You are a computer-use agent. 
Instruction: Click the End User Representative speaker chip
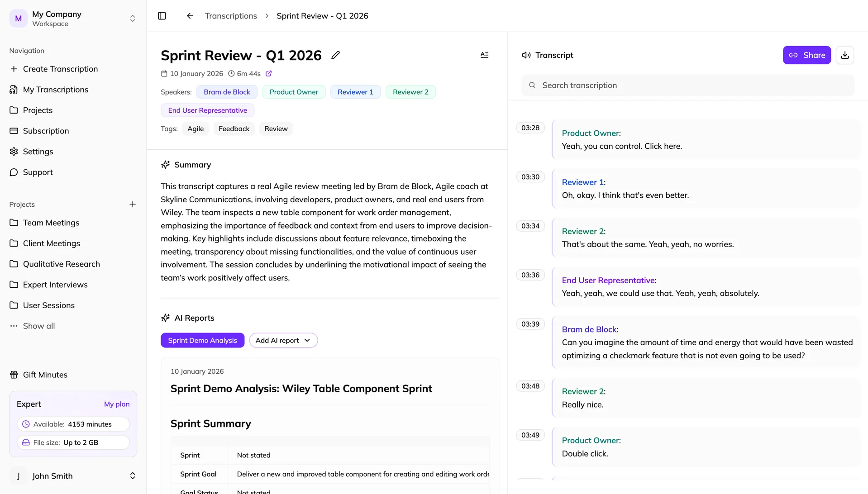pyautogui.click(x=207, y=110)
